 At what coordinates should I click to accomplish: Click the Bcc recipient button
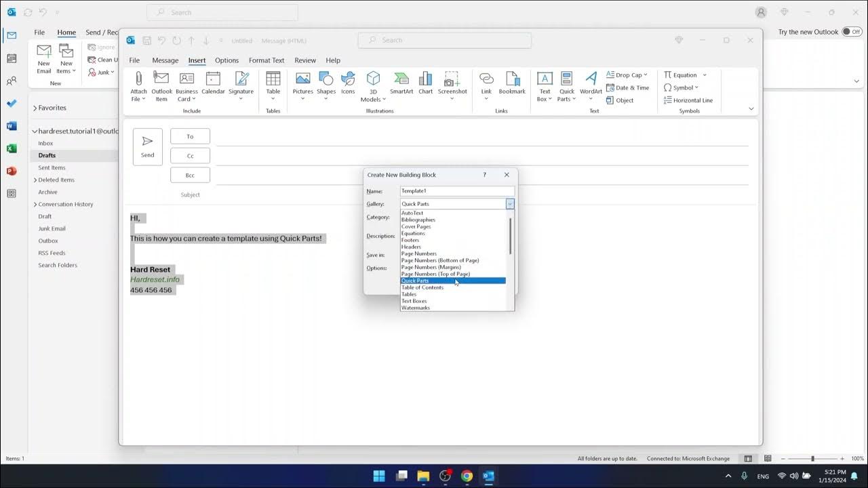click(x=190, y=175)
